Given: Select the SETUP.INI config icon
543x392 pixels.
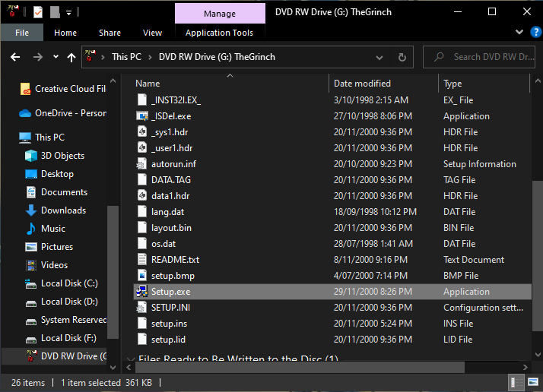Looking at the screenshot, I should tap(141, 307).
